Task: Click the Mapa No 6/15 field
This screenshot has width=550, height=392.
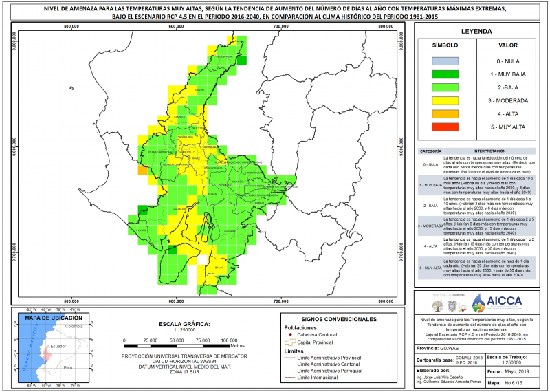Action: pyautogui.click(x=512, y=383)
